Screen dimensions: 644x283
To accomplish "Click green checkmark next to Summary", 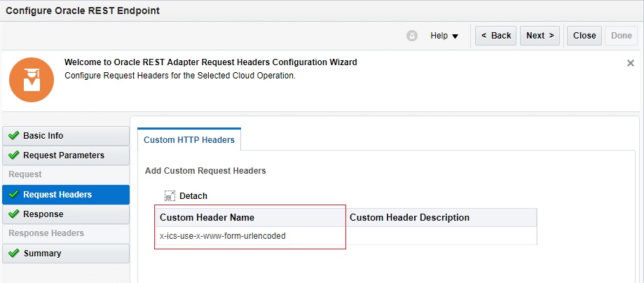I will click(x=13, y=253).
